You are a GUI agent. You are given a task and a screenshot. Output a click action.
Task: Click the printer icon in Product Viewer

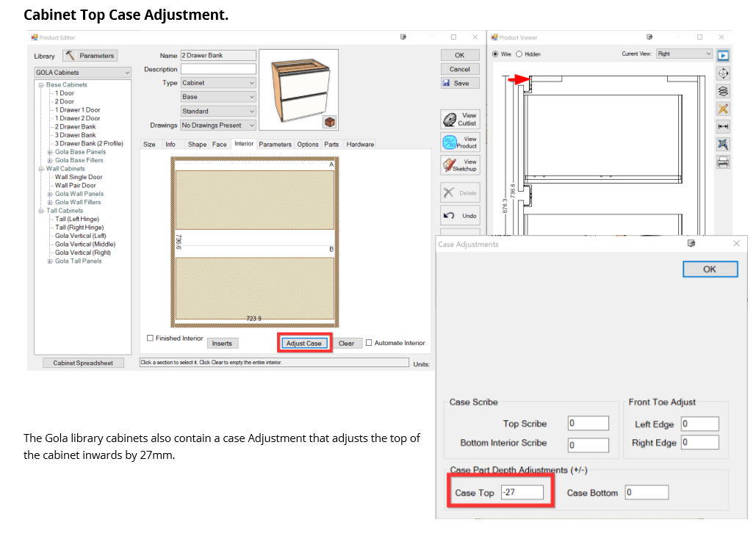tap(723, 162)
